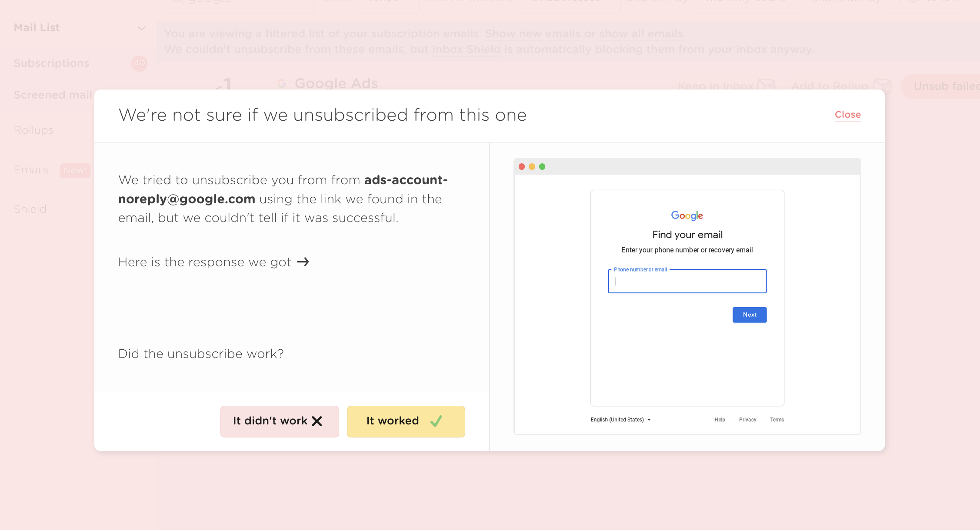Click the Keep in Inbox envelope icon
Image resolution: width=980 pixels, height=530 pixels.
(766, 85)
